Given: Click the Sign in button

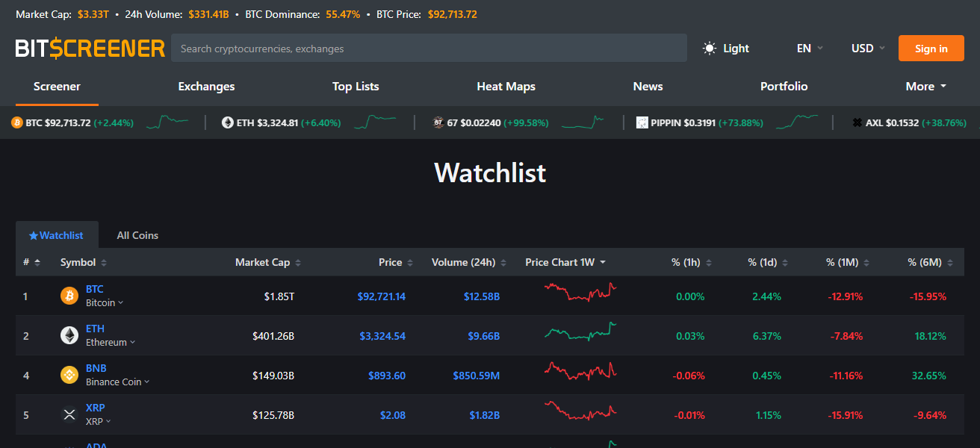Looking at the screenshot, I should pos(931,48).
